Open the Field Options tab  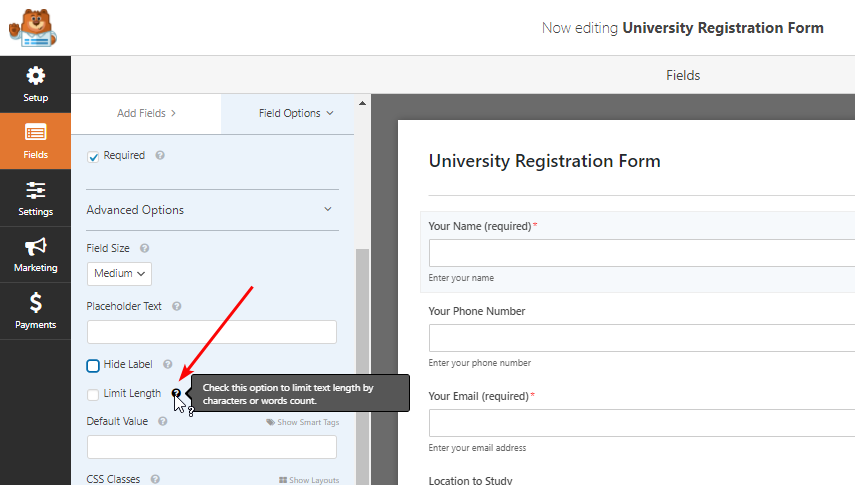coord(296,114)
